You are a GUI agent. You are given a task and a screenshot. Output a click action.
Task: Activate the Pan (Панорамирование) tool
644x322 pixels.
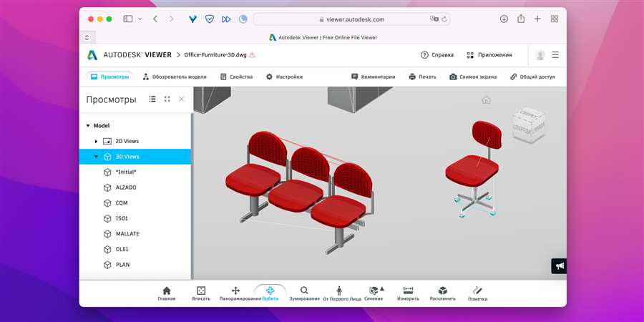tap(236, 292)
